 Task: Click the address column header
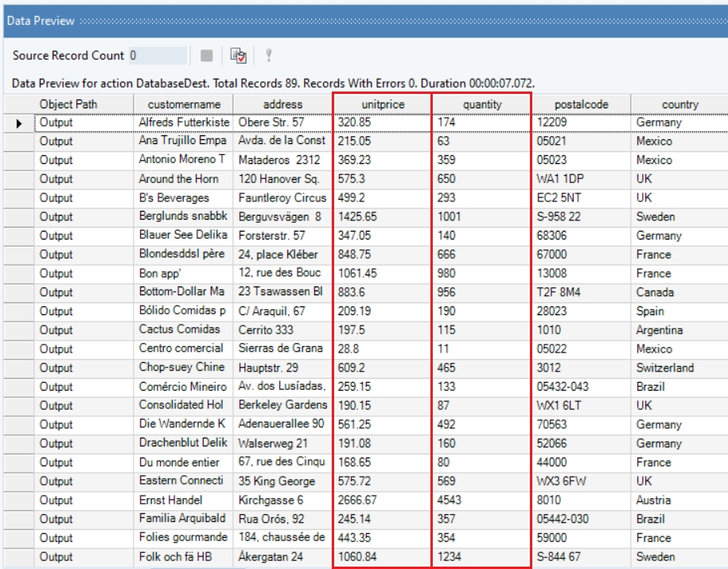coord(283,104)
